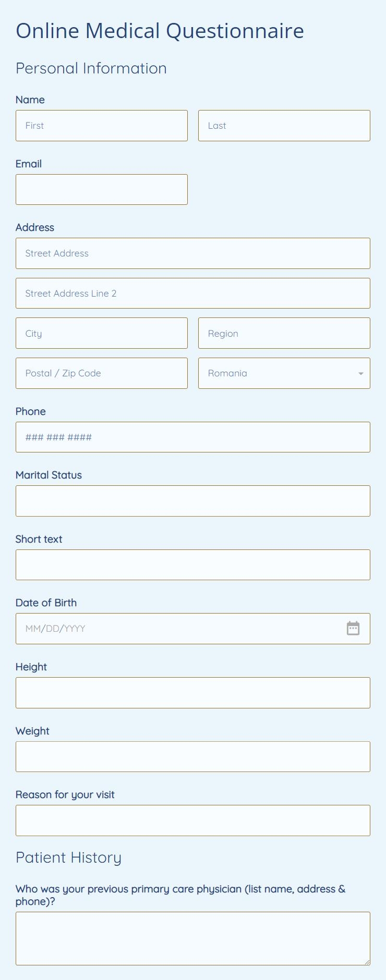Image resolution: width=386 pixels, height=980 pixels.
Task: Select the Email input box
Action: pyautogui.click(x=102, y=189)
